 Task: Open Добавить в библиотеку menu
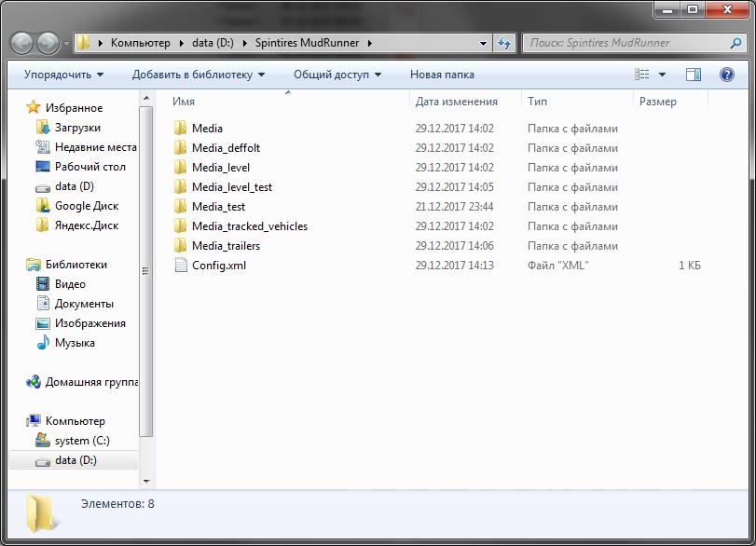click(x=198, y=75)
